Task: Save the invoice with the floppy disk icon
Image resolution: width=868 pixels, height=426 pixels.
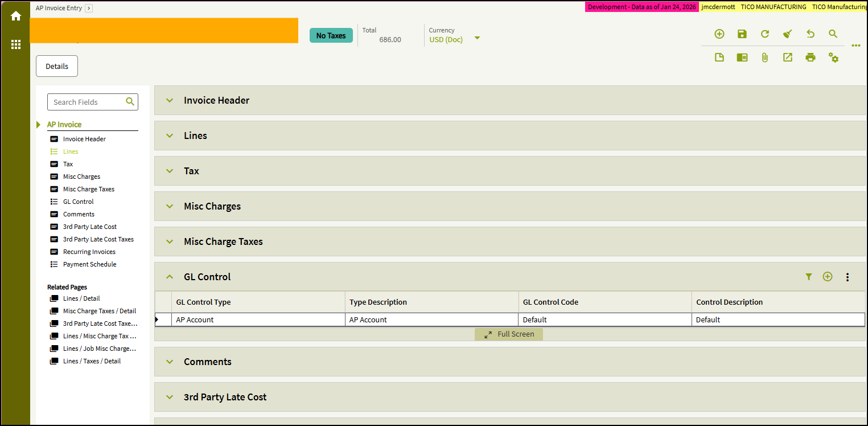Action: [742, 34]
